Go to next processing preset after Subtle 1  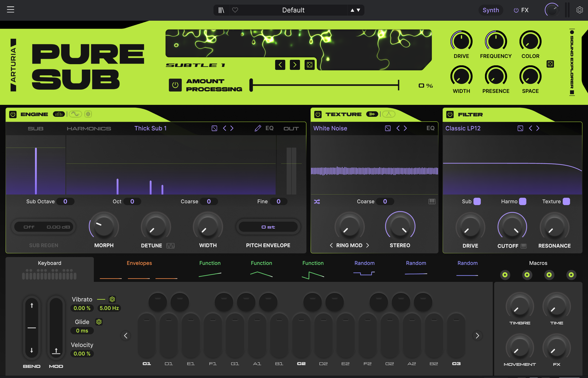(295, 65)
